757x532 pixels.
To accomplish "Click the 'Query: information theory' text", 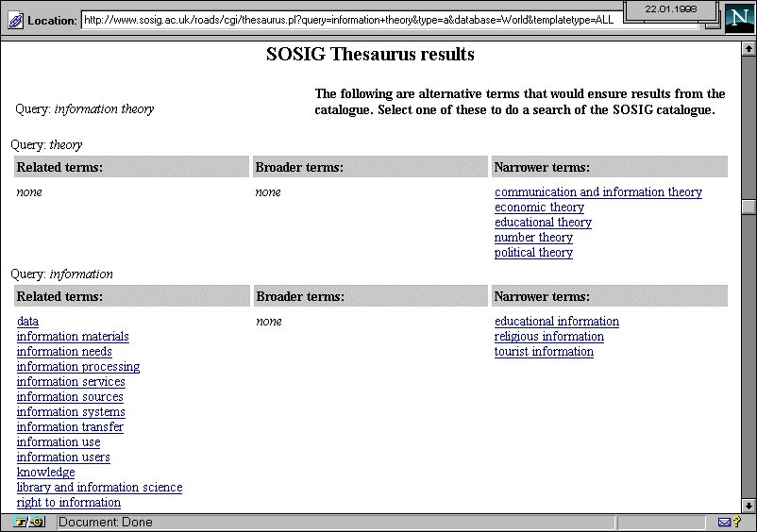I will click(85, 109).
